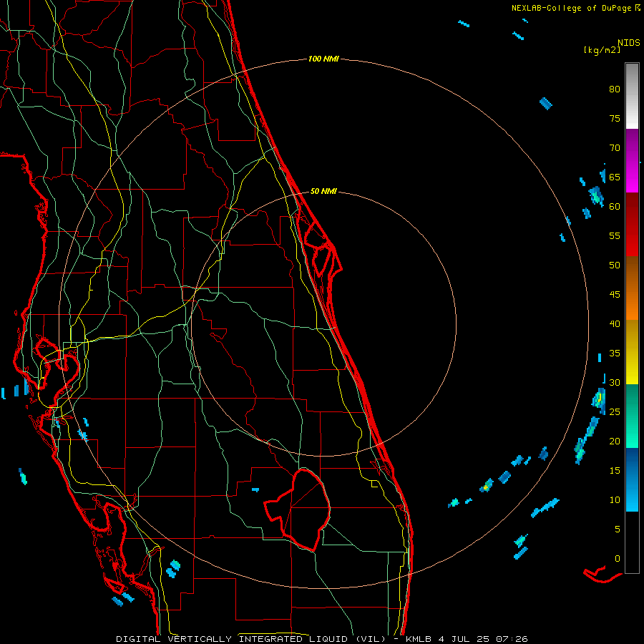Click "(VIL)" in the footer caption
644x644 pixels.
point(371,639)
